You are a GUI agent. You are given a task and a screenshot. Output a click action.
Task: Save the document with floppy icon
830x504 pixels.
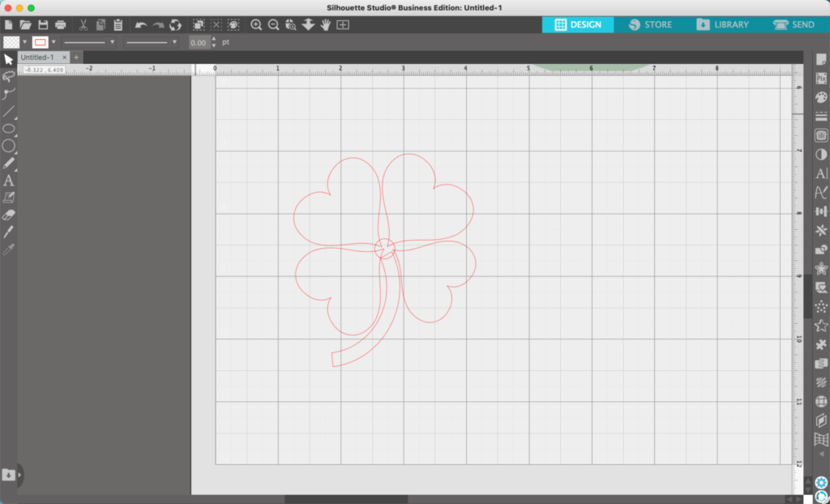point(44,25)
